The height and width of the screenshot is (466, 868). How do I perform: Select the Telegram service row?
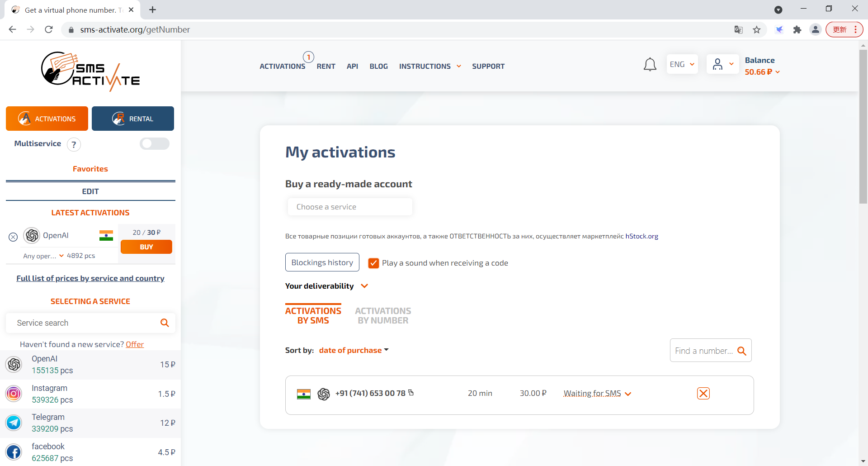click(x=90, y=423)
